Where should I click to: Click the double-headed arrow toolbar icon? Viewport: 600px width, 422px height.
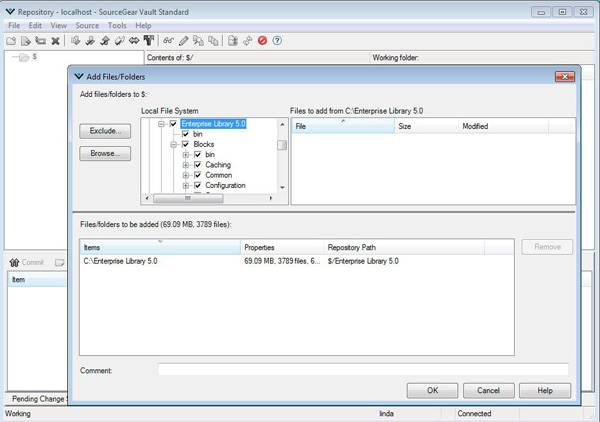pos(134,41)
